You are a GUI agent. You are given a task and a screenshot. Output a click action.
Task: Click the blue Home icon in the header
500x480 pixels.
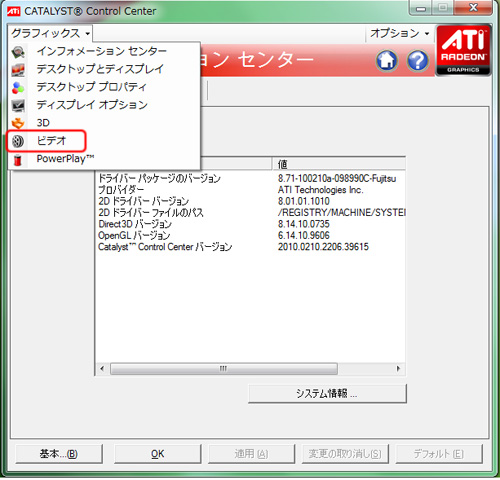click(x=387, y=61)
